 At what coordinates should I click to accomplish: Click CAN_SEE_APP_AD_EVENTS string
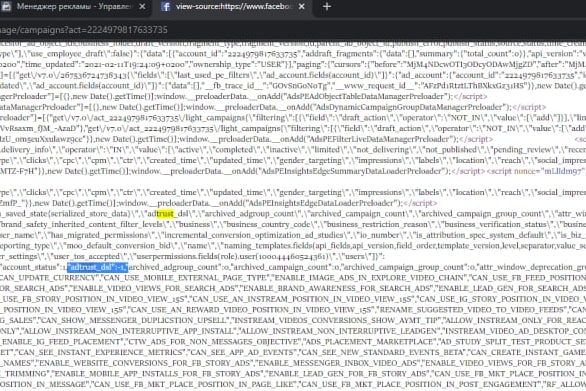coord(243,352)
